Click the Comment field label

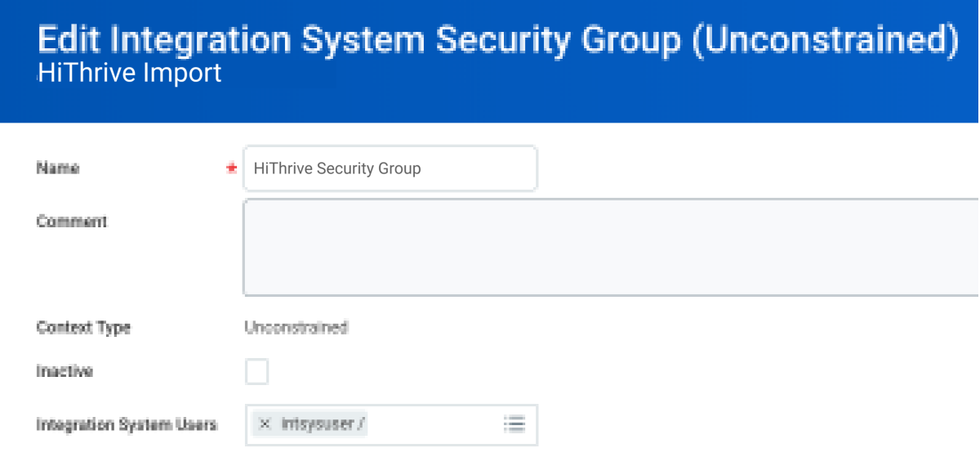pos(72,222)
